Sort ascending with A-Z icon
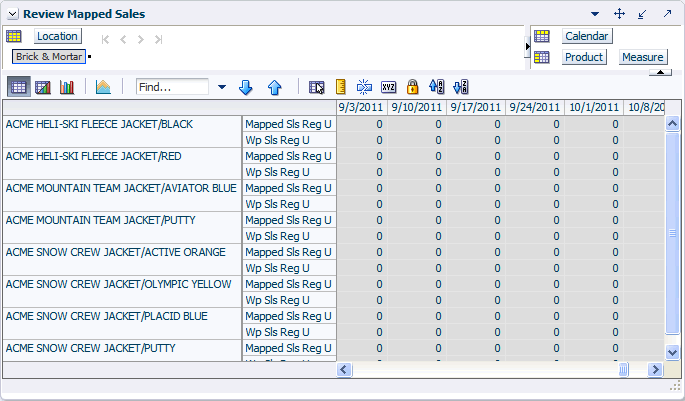 pos(436,87)
